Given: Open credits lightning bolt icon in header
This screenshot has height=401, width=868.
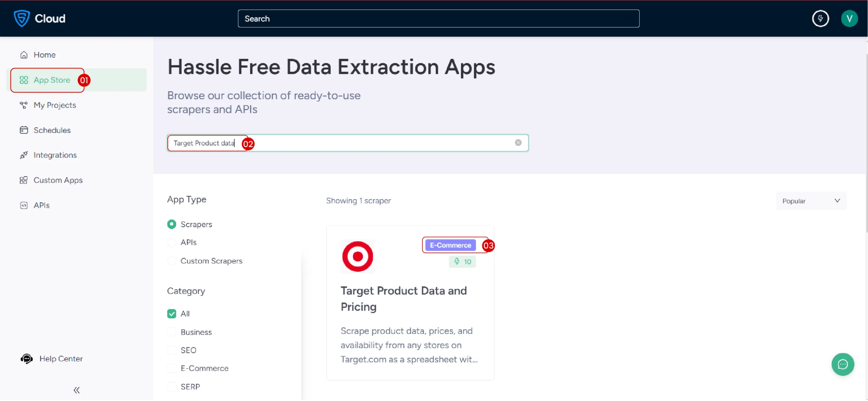Looking at the screenshot, I should pos(820,18).
